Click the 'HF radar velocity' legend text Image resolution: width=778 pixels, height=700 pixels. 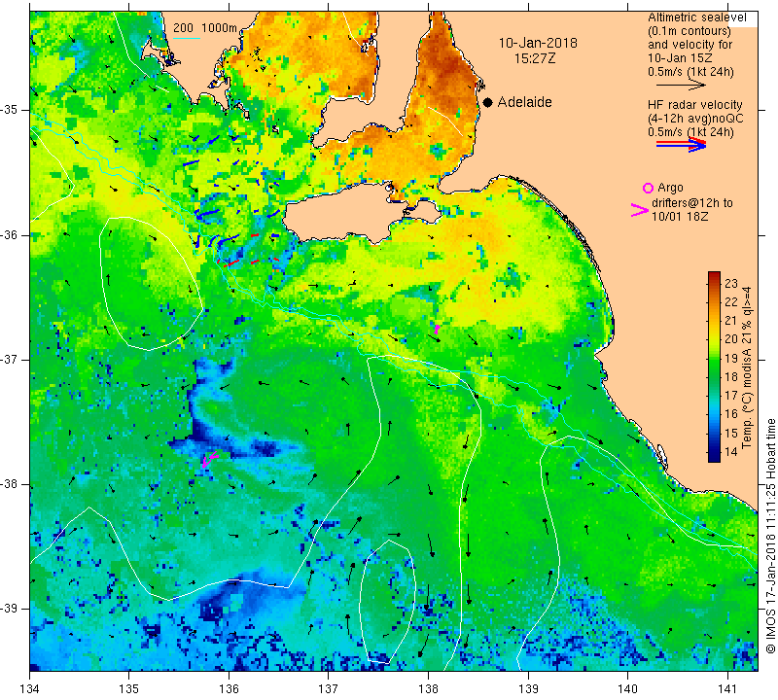coord(694,105)
